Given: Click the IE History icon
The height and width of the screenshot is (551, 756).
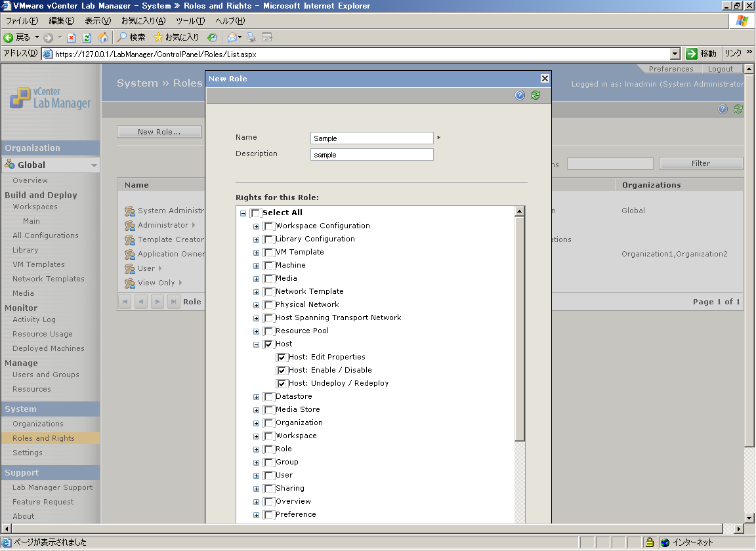Looking at the screenshot, I should (x=212, y=37).
